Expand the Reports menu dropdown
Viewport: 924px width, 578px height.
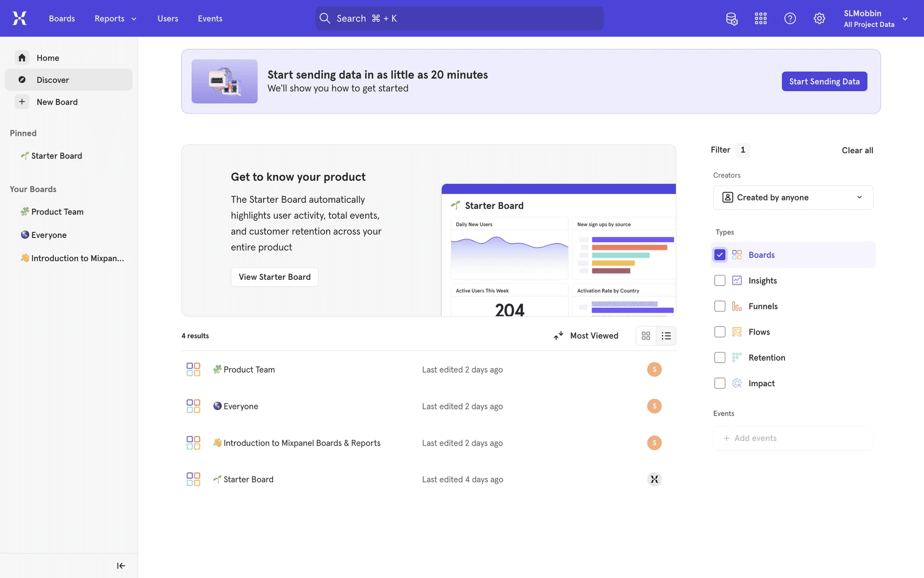pyautogui.click(x=115, y=18)
